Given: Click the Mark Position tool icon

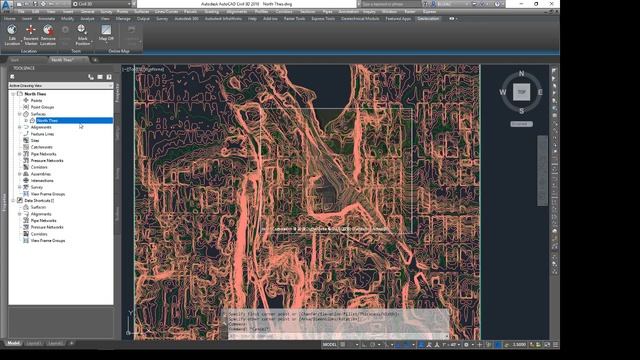Looking at the screenshot, I should click(x=82, y=29).
